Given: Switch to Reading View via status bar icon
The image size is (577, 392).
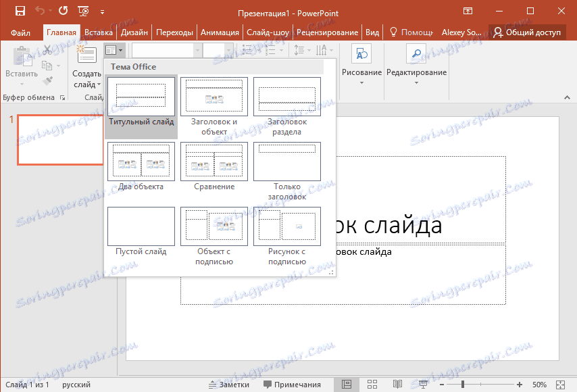Looking at the screenshot, I should tap(397, 385).
